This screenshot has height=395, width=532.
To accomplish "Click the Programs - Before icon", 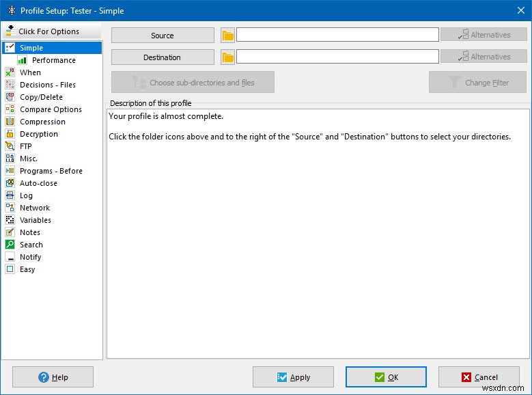I will (x=10, y=170).
